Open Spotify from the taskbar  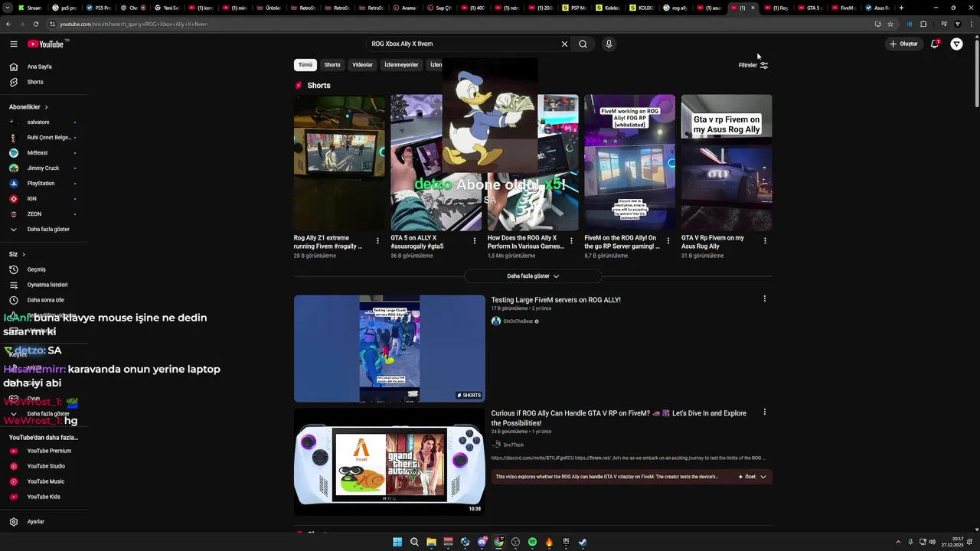[x=532, y=542]
